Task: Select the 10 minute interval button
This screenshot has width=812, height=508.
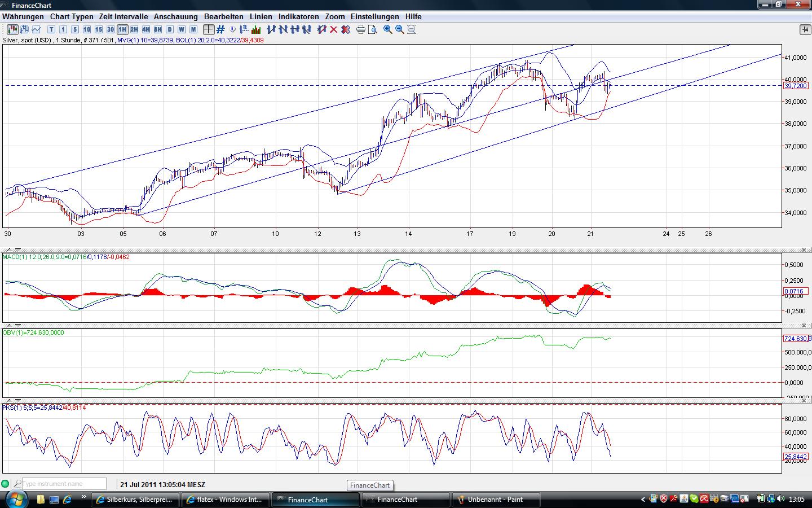Action: tap(87, 29)
